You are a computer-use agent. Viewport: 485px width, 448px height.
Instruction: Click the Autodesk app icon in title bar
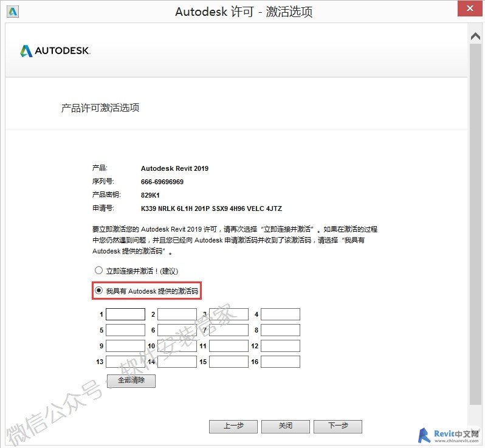13,12
